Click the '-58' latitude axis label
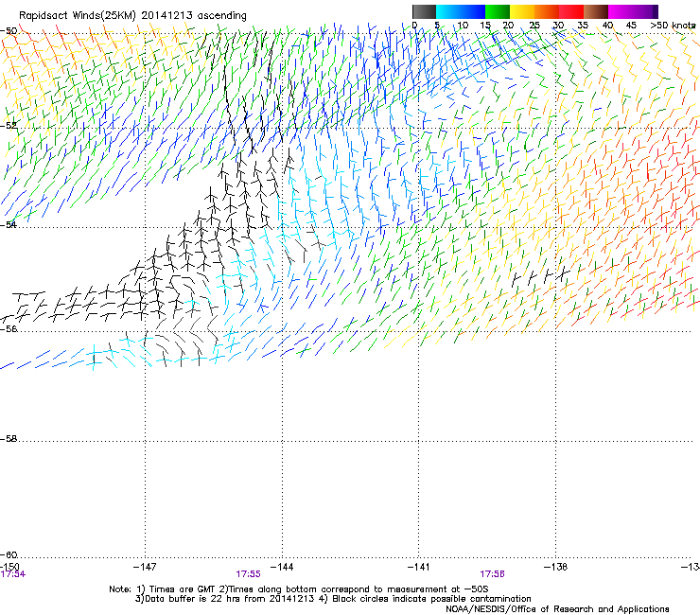This screenshot has width=700, height=615. coord(9,439)
